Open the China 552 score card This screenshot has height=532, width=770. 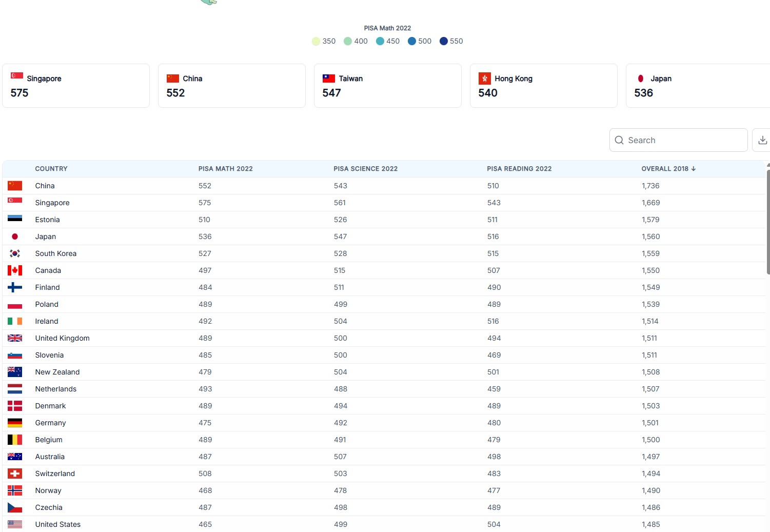point(232,86)
